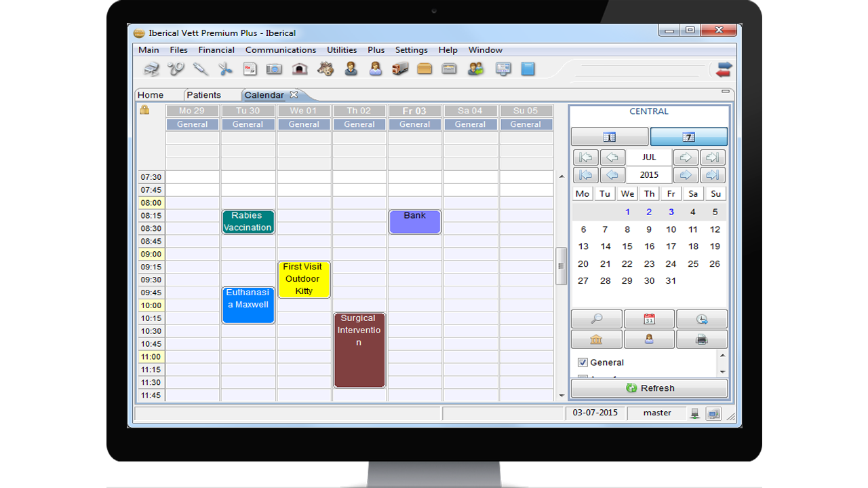Go to next month using arrow
The height and width of the screenshot is (488, 868).
(x=686, y=157)
